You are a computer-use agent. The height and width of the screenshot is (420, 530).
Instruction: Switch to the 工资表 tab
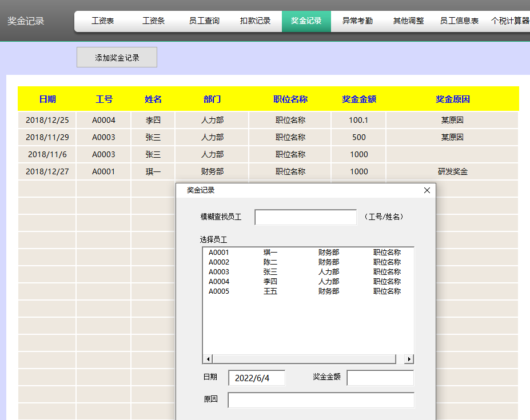[x=102, y=19]
